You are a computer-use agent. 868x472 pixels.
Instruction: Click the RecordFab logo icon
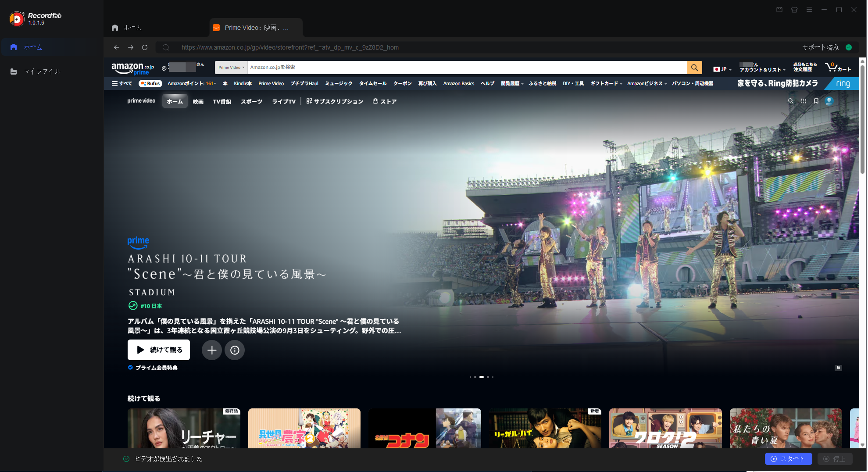tap(17, 18)
